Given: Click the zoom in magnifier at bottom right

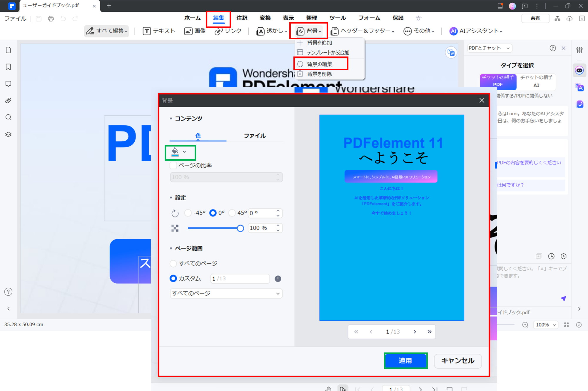Looking at the screenshot, I should (525, 325).
